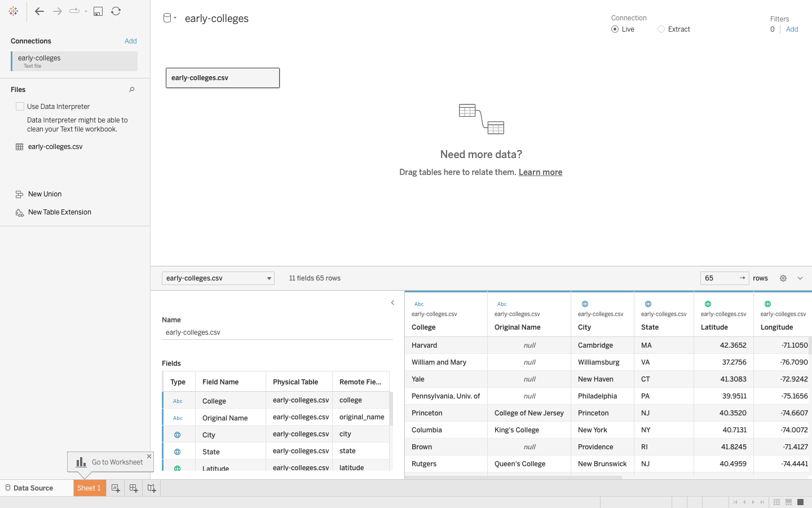Show filmstrip view icon in status bar

coord(789,502)
